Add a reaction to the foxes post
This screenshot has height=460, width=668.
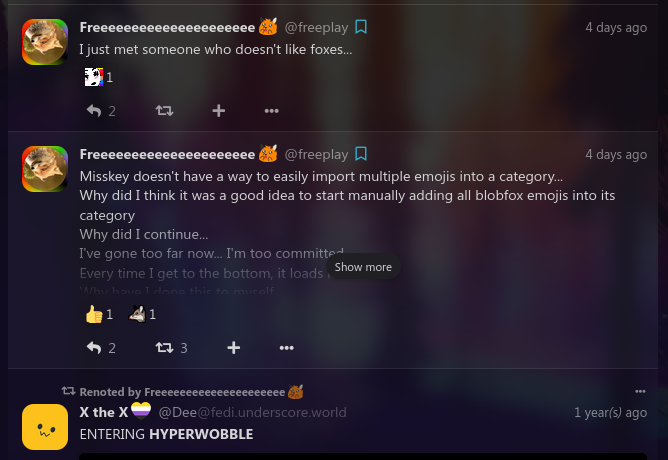[219, 111]
